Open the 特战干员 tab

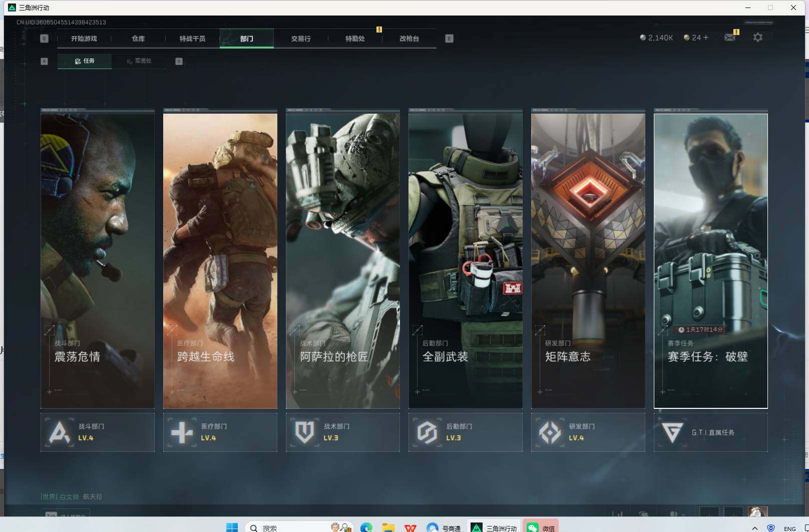pyautogui.click(x=192, y=39)
